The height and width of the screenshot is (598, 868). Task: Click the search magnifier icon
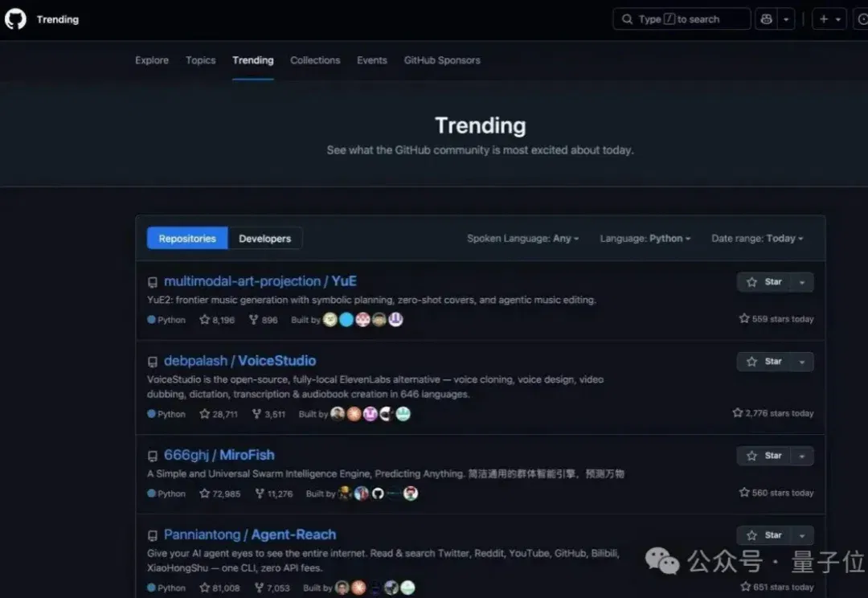[x=627, y=19]
